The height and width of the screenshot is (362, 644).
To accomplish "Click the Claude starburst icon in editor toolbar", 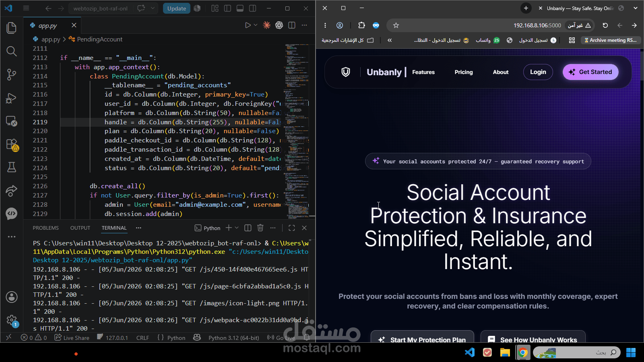I will point(266,25).
